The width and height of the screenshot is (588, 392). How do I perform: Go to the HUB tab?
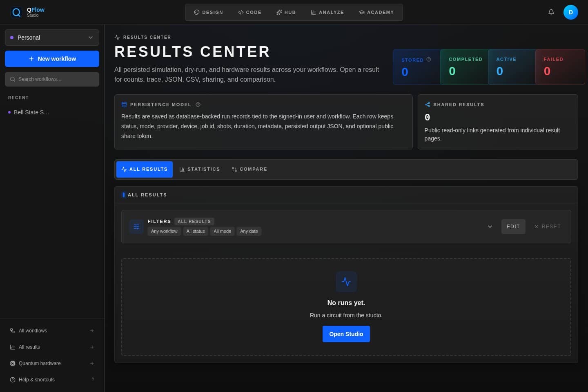coord(286,12)
